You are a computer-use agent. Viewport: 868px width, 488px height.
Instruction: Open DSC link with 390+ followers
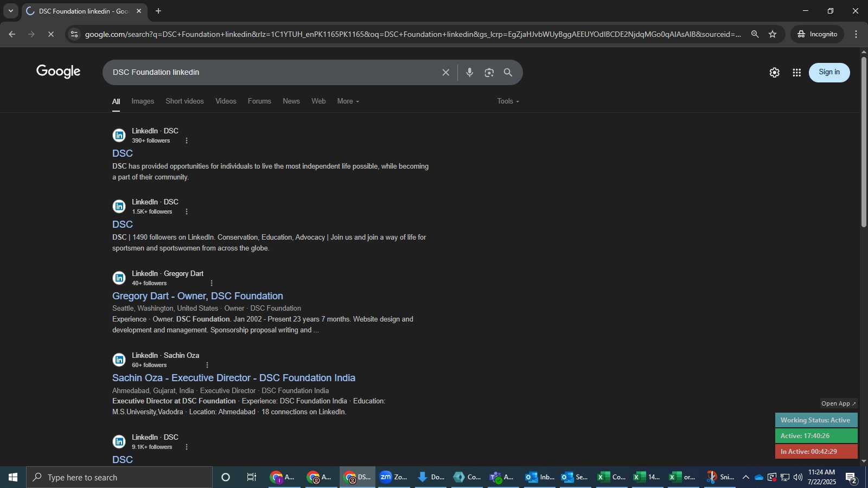click(x=123, y=153)
